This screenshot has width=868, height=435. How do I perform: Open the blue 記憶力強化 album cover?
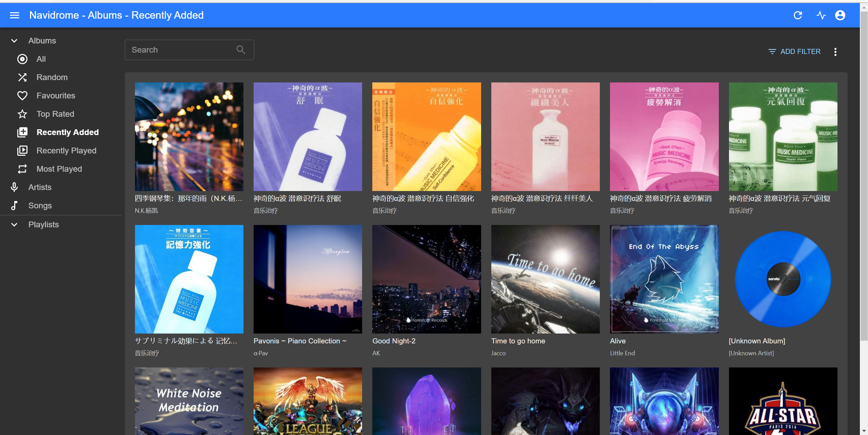pyautogui.click(x=189, y=279)
